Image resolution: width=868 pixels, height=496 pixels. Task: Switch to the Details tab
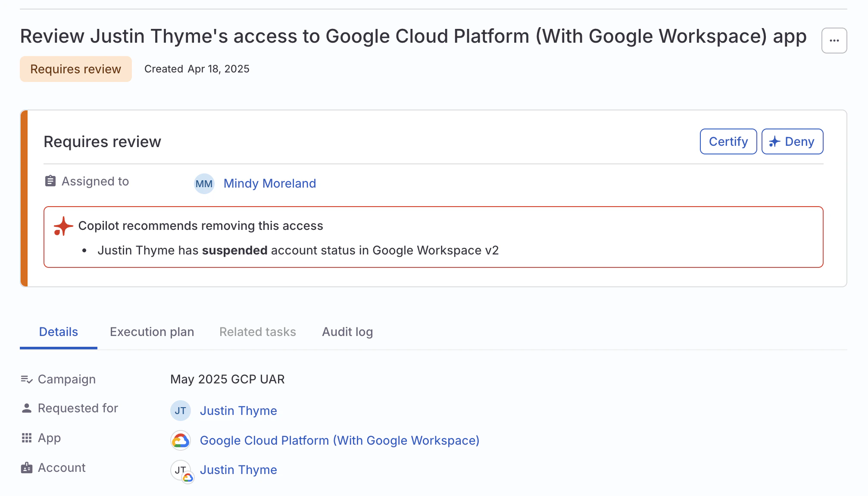[58, 332]
